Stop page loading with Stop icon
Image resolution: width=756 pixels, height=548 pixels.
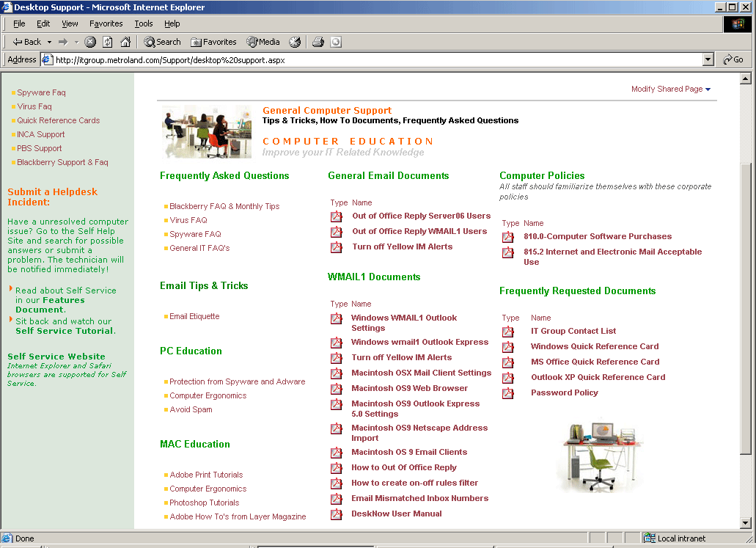[90, 42]
